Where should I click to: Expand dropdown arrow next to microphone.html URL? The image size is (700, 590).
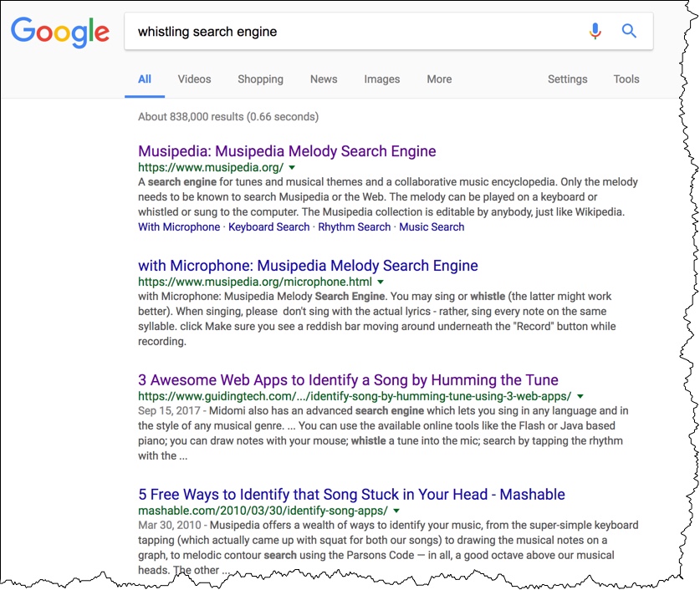[381, 282]
